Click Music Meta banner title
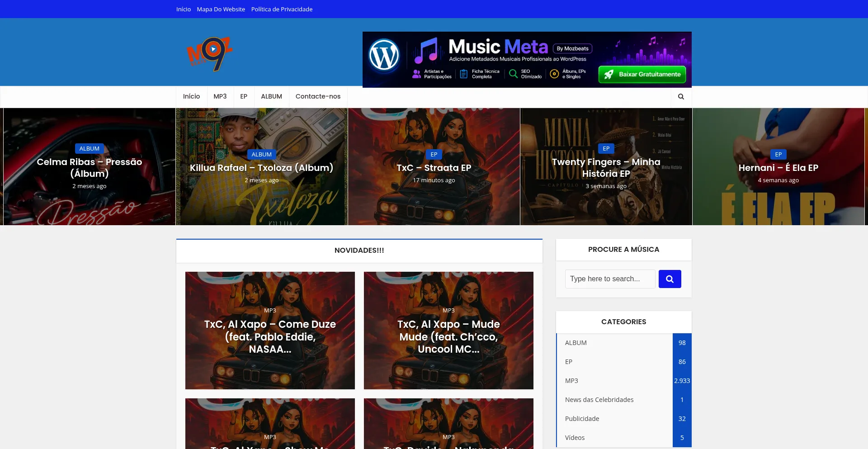 498,46
